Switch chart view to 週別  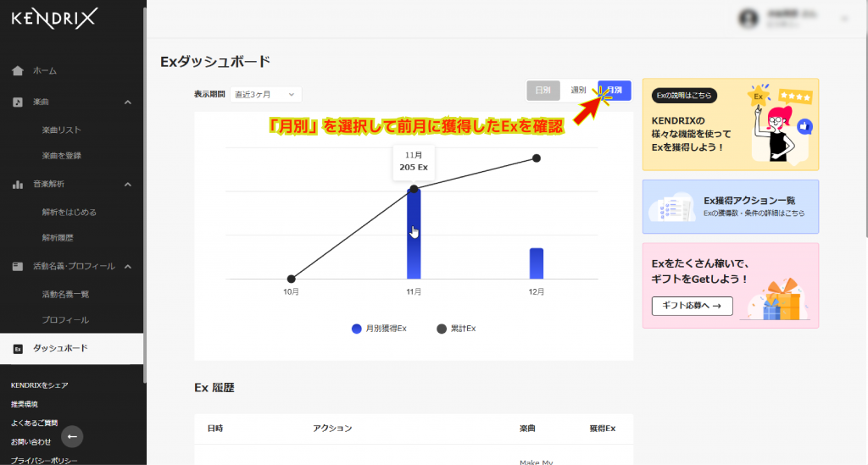click(578, 90)
